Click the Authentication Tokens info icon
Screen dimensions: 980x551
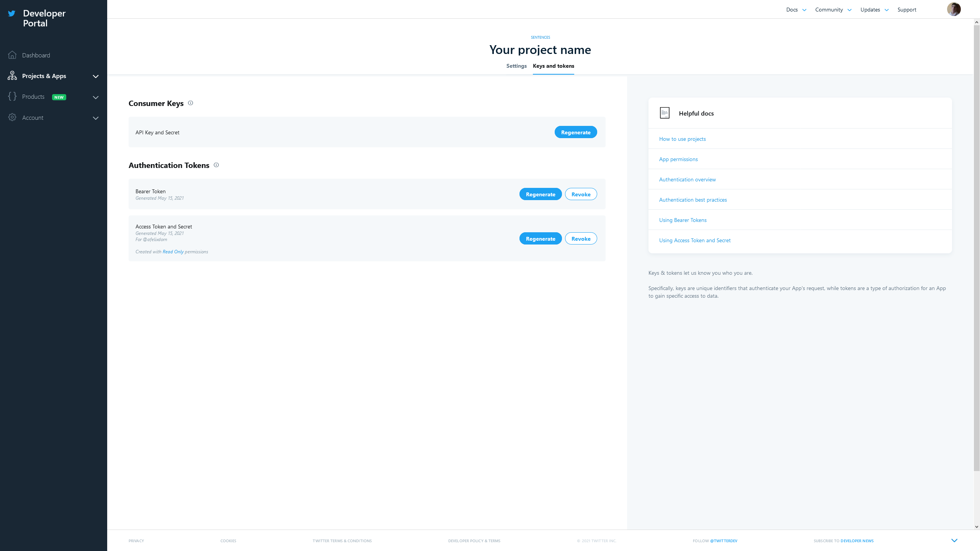click(216, 165)
